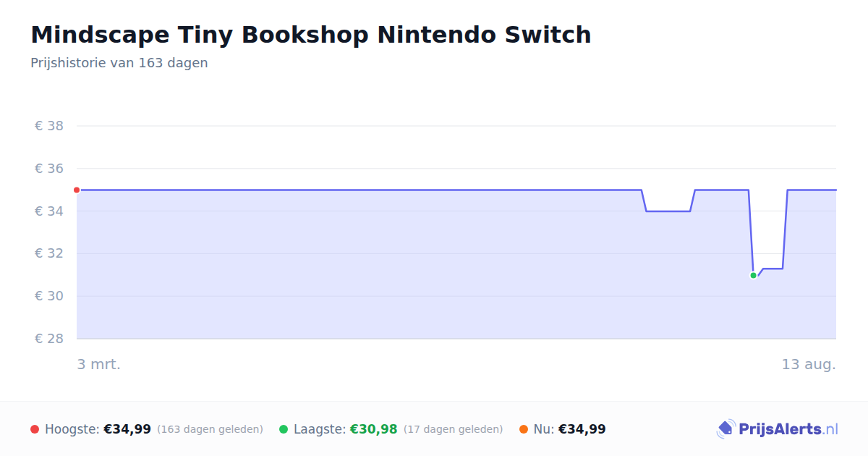The width and height of the screenshot is (868, 456).
Task: Select the Mindscape Tiny Bookshop title
Action: click(311, 35)
